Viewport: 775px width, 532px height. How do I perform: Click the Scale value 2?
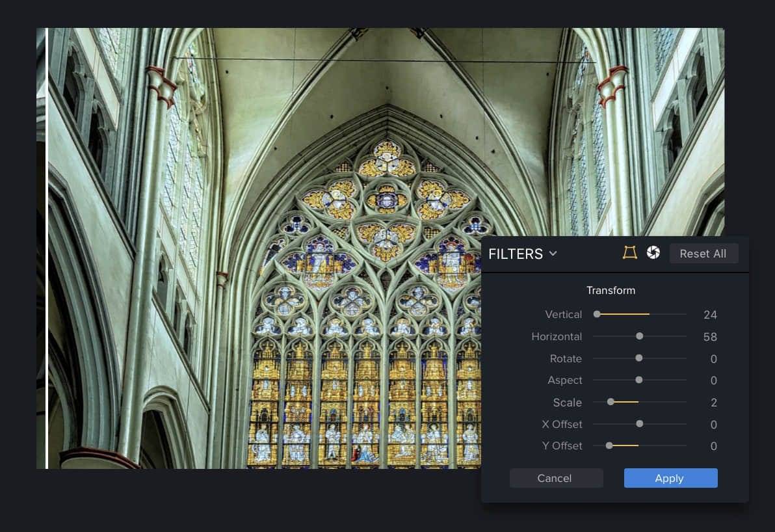click(714, 403)
